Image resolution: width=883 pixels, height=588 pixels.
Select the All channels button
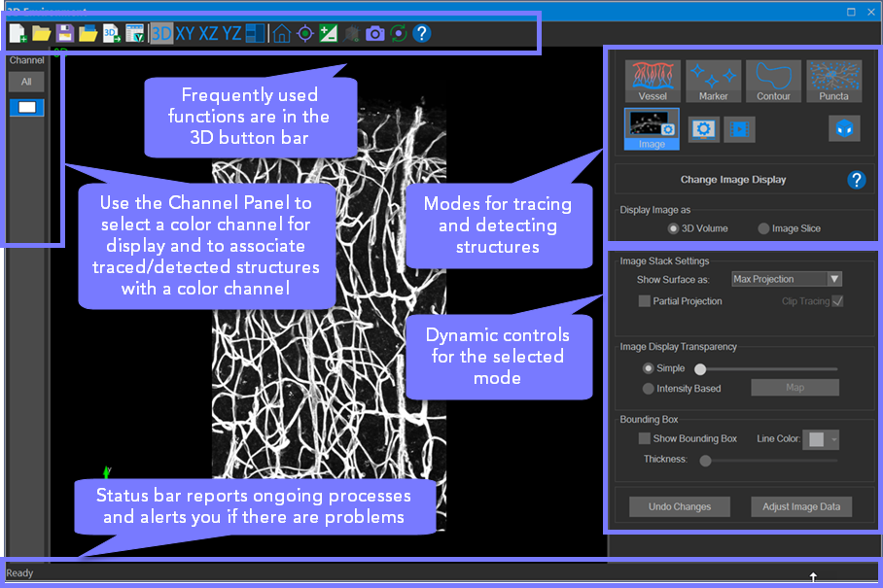coord(26,83)
